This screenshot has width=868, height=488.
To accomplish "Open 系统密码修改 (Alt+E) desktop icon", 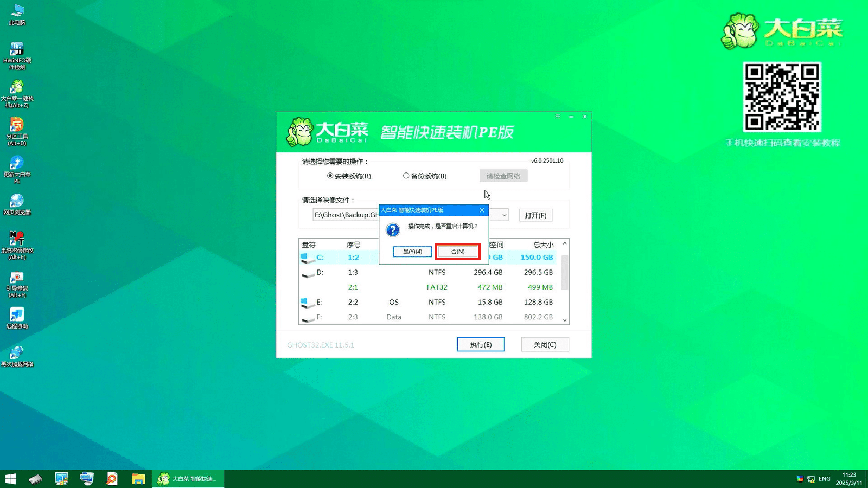I will click(x=17, y=246).
